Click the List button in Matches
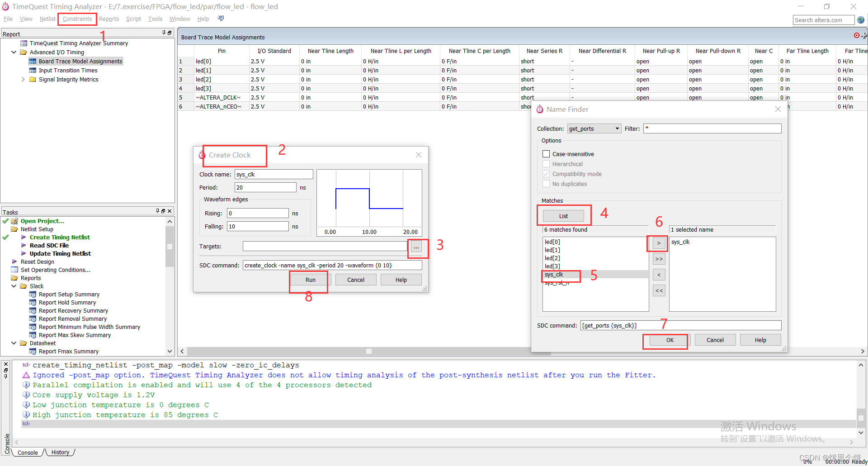The width and height of the screenshot is (868, 466). [x=563, y=216]
